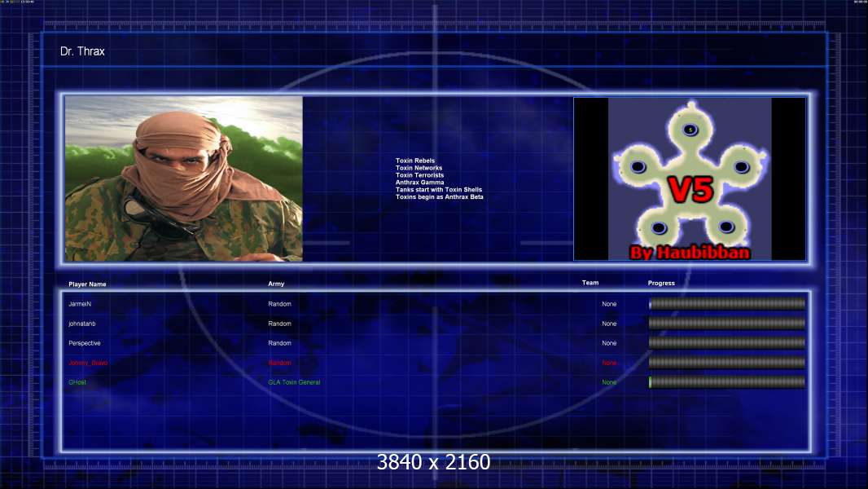
Task: Select start position 5 on map preview
Action: pos(690,130)
